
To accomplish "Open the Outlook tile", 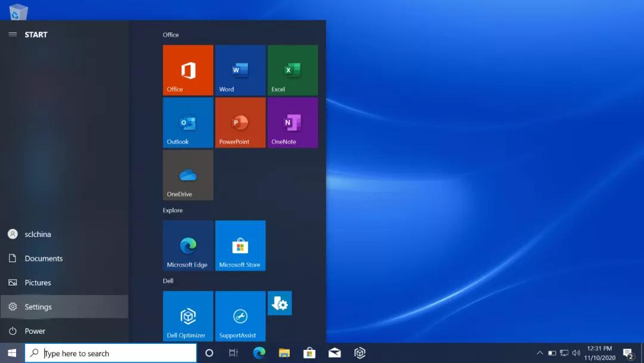I will pos(188,122).
